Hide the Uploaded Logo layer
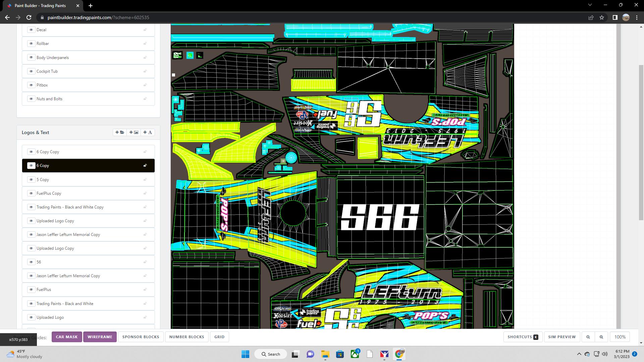 pyautogui.click(x=31, y=317)
